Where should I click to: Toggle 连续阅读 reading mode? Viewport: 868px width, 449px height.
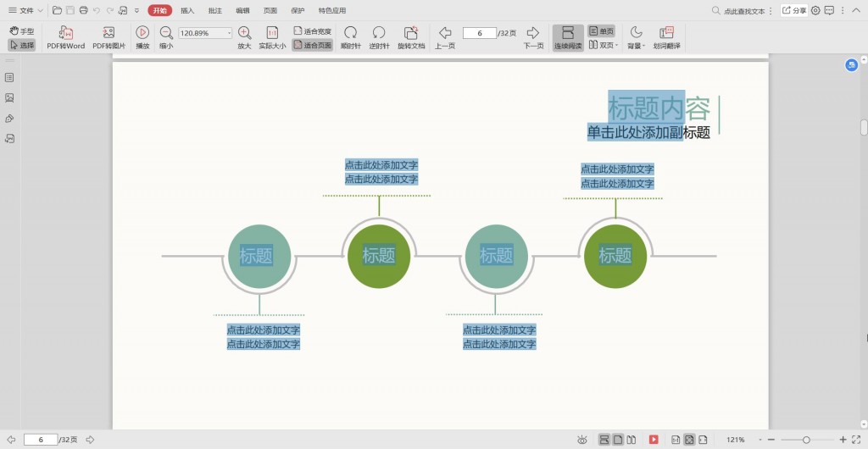tap(567, 38)
